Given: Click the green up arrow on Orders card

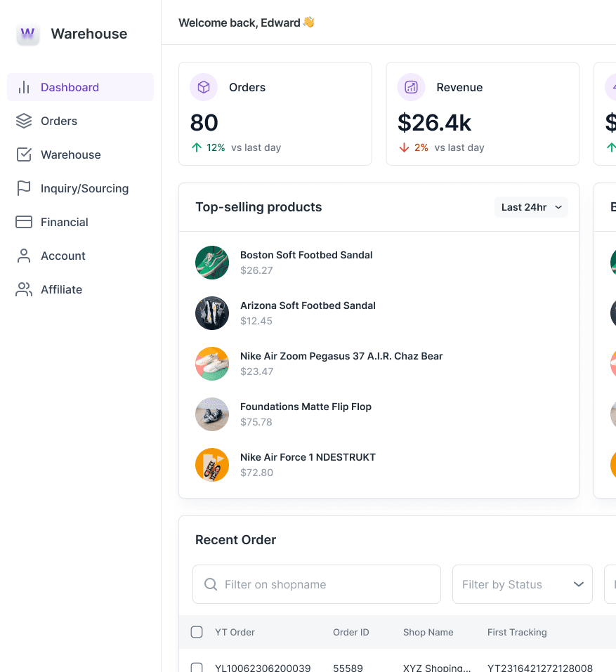Looking at the screenshot, I should click(197, 147).
